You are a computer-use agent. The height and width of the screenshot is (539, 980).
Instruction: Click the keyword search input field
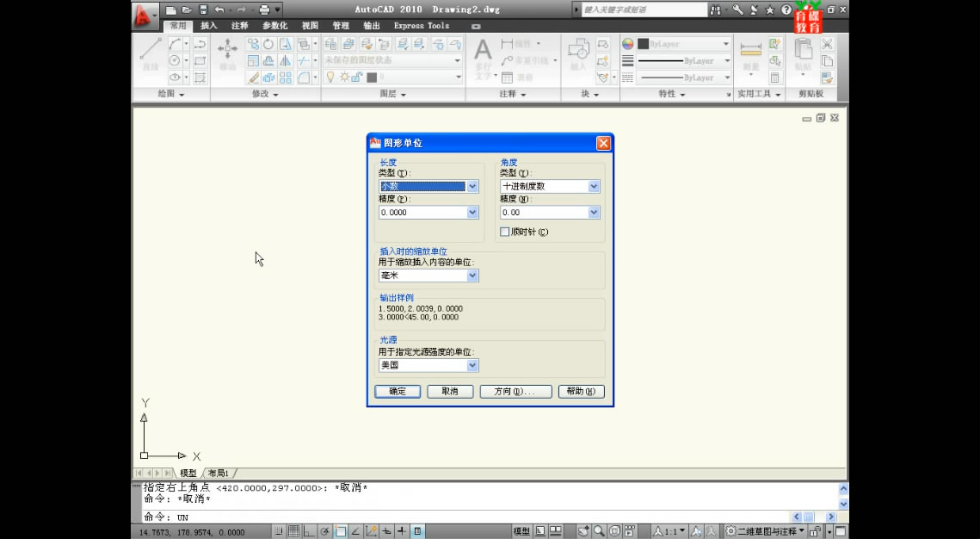644,10
